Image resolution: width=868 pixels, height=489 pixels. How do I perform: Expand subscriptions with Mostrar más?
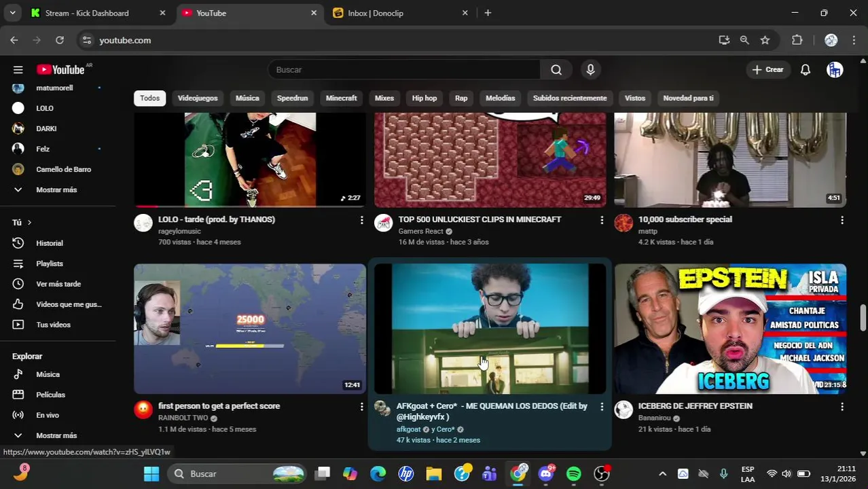point(58,189)
